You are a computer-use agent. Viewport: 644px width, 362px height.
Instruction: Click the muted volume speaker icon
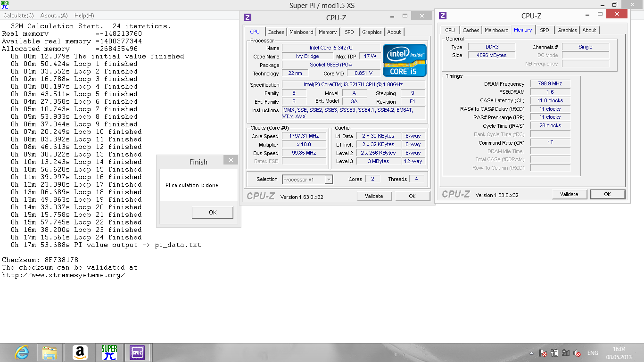(578, 353)
